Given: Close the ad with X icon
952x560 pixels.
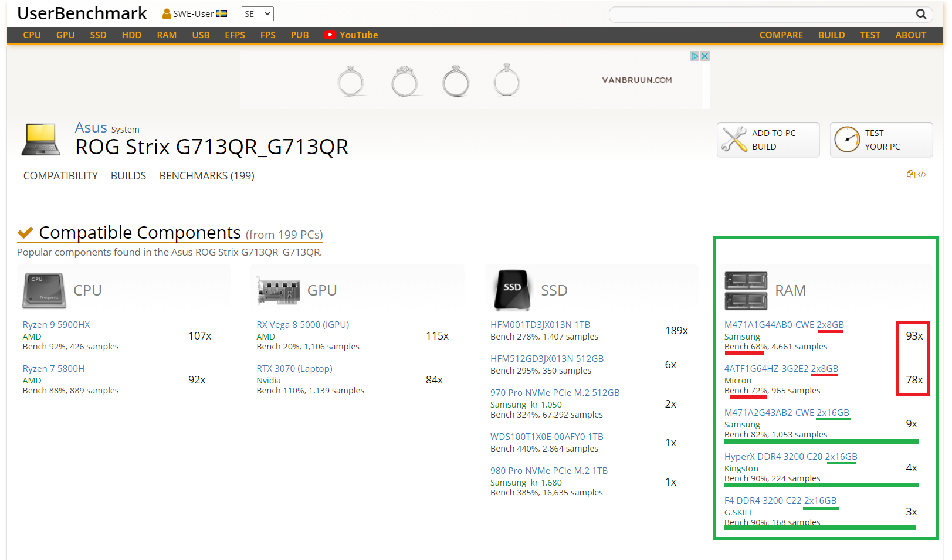Looking at the screenshot, I should tap(705, 56).
